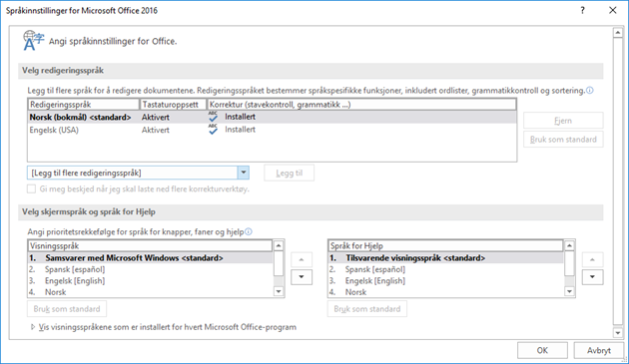629x364 pixels.
Task: Click the dialog's main scrollbar down arrow
Action: point(618,333)
